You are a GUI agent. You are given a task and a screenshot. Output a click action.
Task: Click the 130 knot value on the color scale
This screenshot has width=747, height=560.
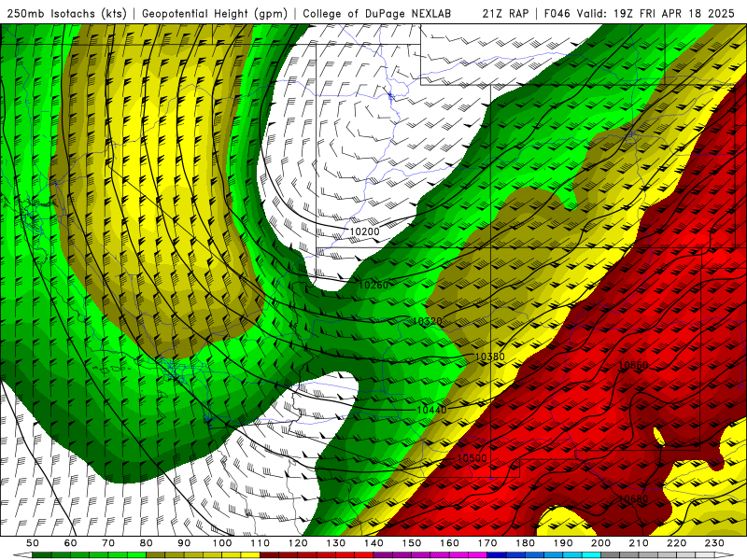[336, 543]
